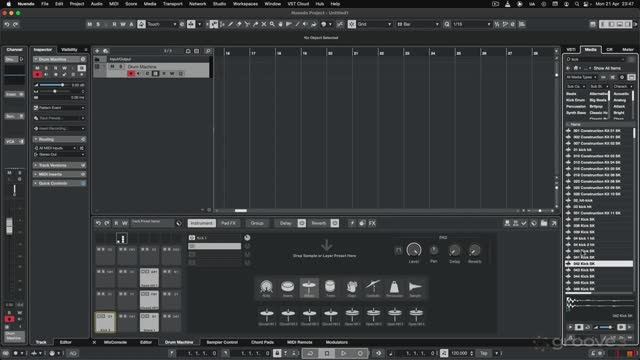Toggle record enable on Drum Machine track
The height and width of the screenshot is (360, 640).
pyautogui.click(x=131, y=74)
